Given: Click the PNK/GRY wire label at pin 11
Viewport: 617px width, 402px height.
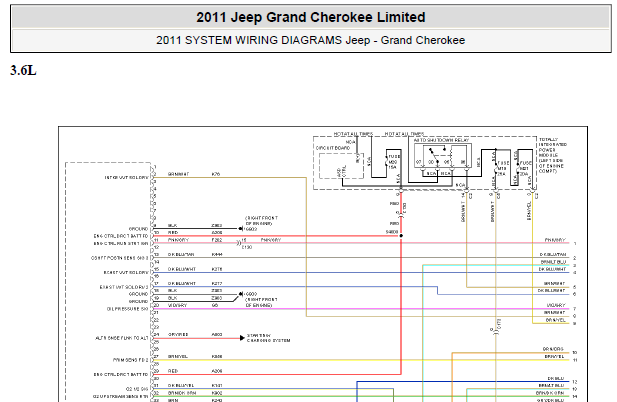Looking at the screenshot, I should tap(179, 240).
